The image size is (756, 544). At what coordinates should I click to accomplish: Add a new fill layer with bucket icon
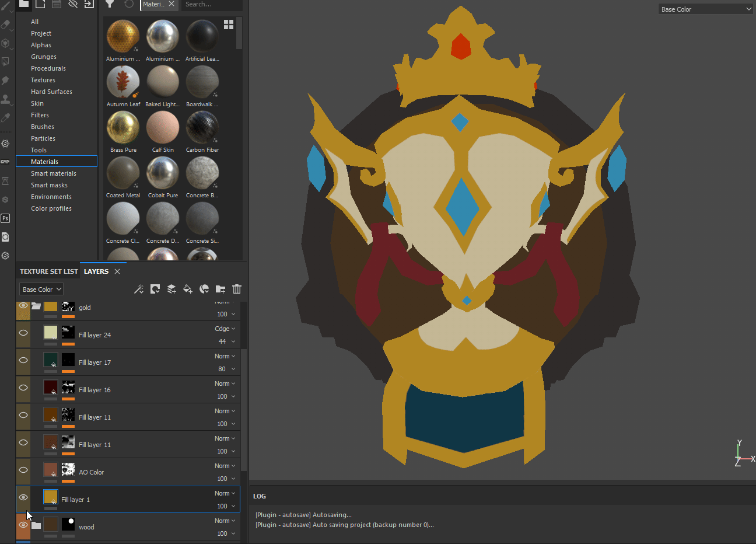[x=188, y=289]
